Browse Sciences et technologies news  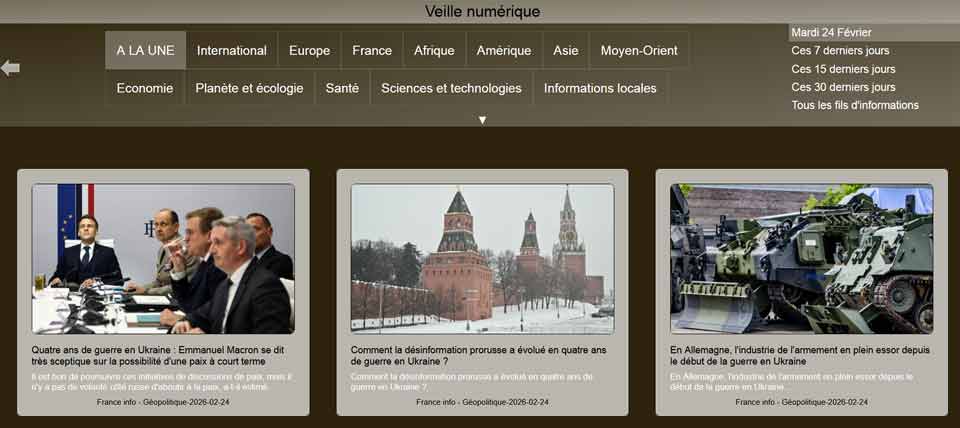pos(451,88)
